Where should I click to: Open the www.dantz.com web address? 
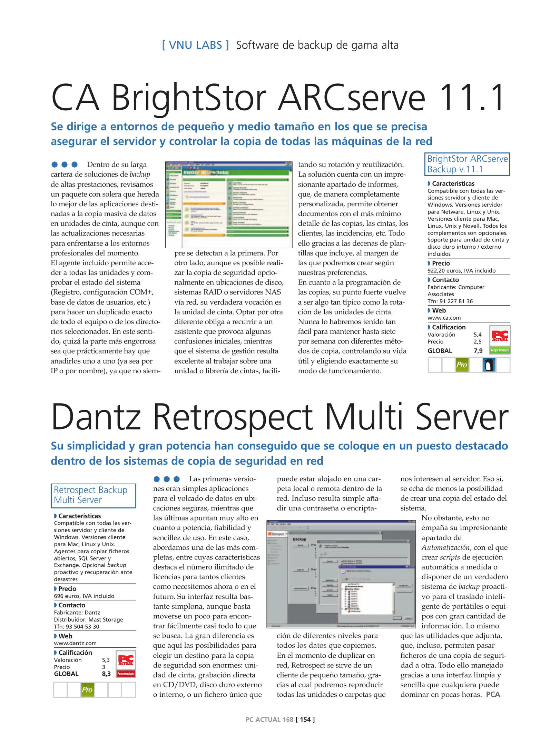point(75,643)
